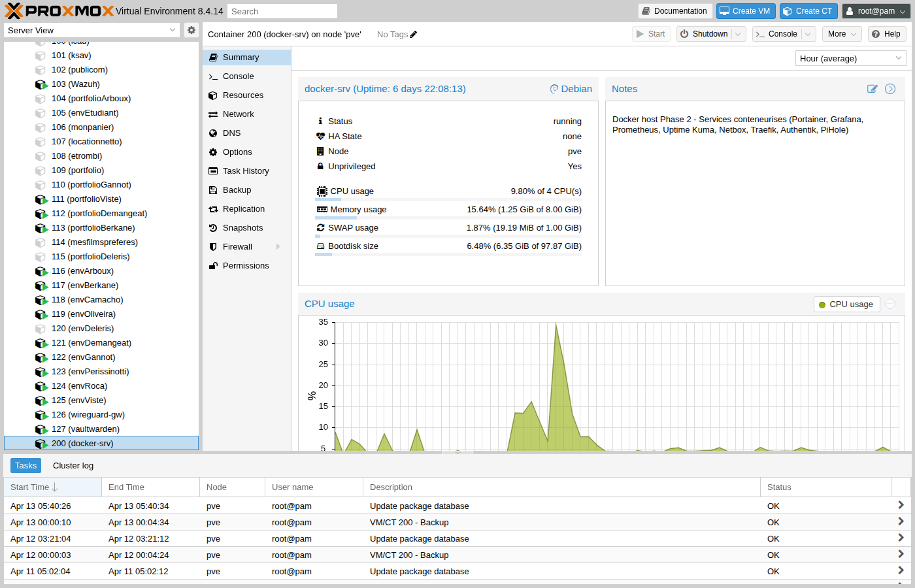Open the Shutdown options arrow
Screen dimensions: 915x588
738,34
